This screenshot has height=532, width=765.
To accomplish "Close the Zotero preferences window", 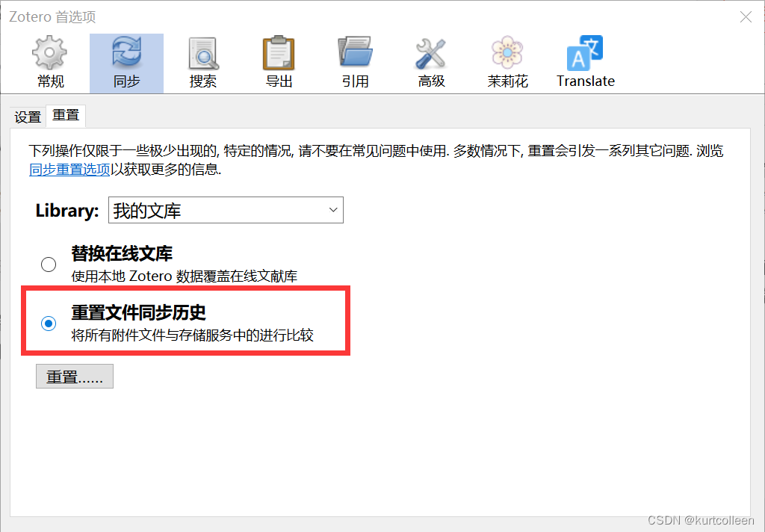I will 746,16.
